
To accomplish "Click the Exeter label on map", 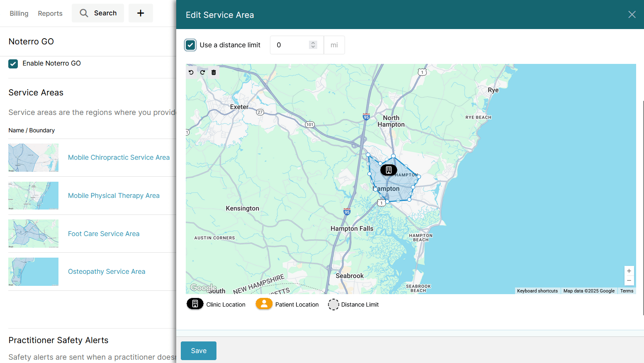I will point(239,107).
